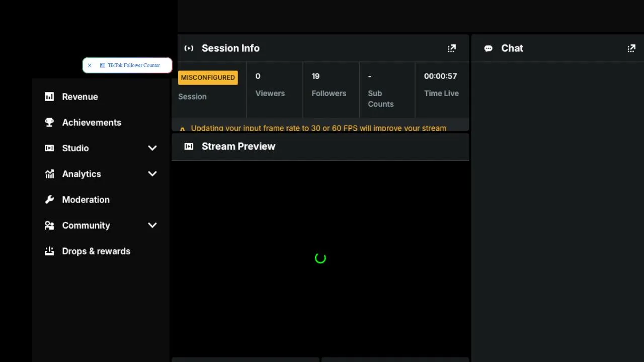Click the Stream Preview heading
Screen dimensions: 644x362
(x=238, y=146)
